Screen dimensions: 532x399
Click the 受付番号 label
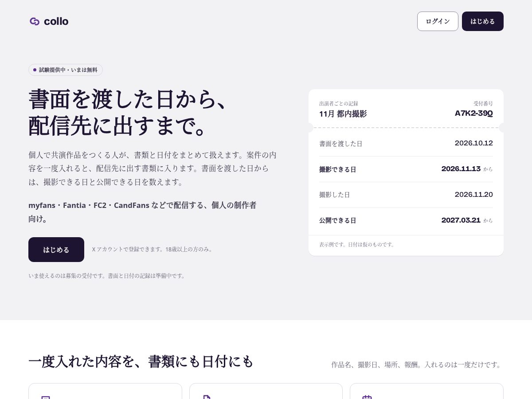click(483, 103)
